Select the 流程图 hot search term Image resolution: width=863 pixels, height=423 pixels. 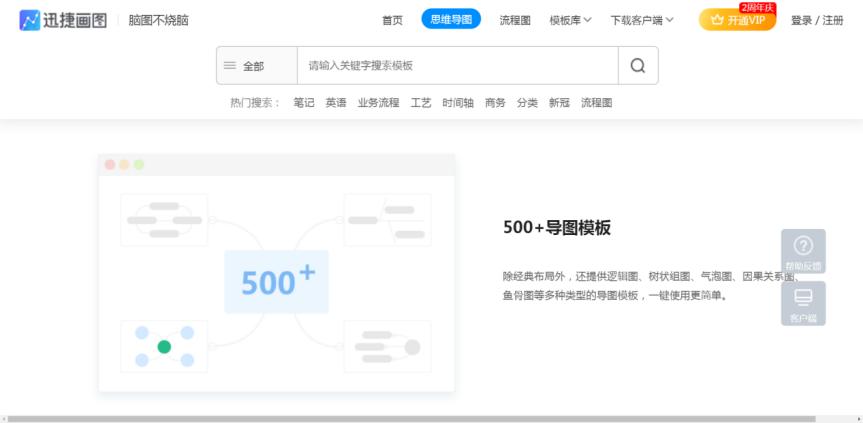(x=597, y=103)
